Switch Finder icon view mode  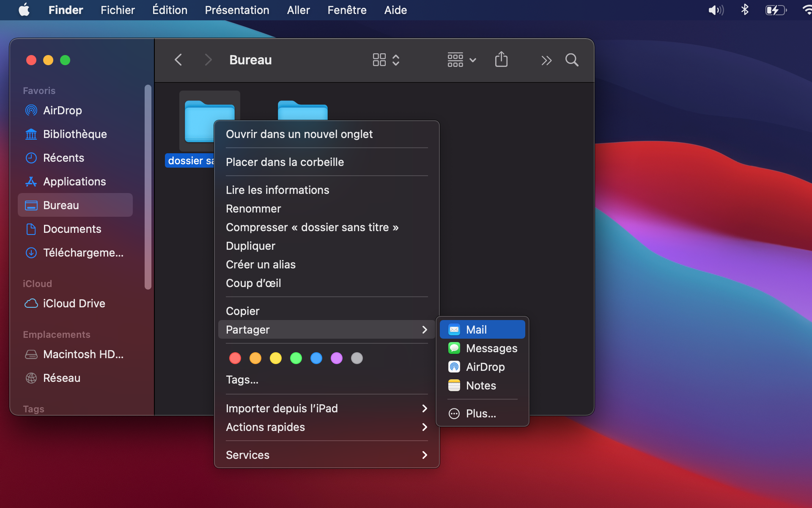(x=386, y=60)
